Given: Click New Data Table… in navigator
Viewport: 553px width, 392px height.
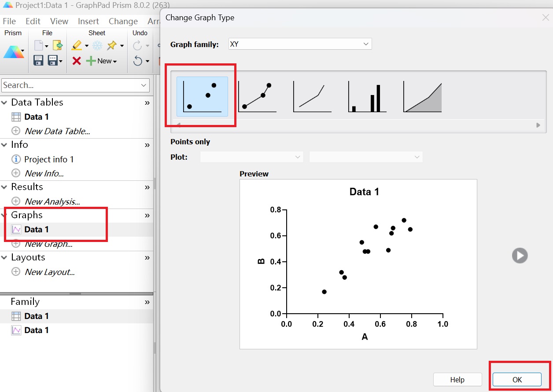Looking at the screenshot, I should pyautogui.click(x=57, y=131).
